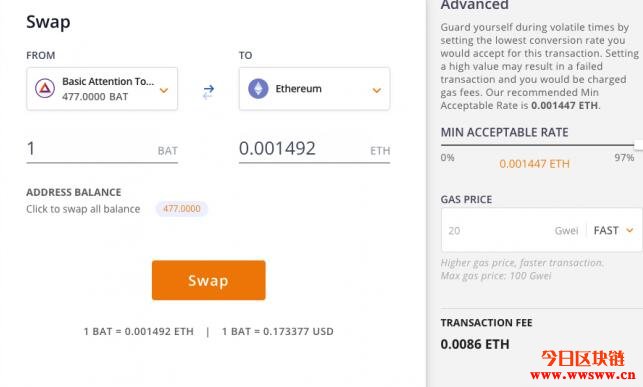Click the 0.0086 ETH transaction fee value
The height and width of the screenshot is (387, 643).
coord(475,344)
